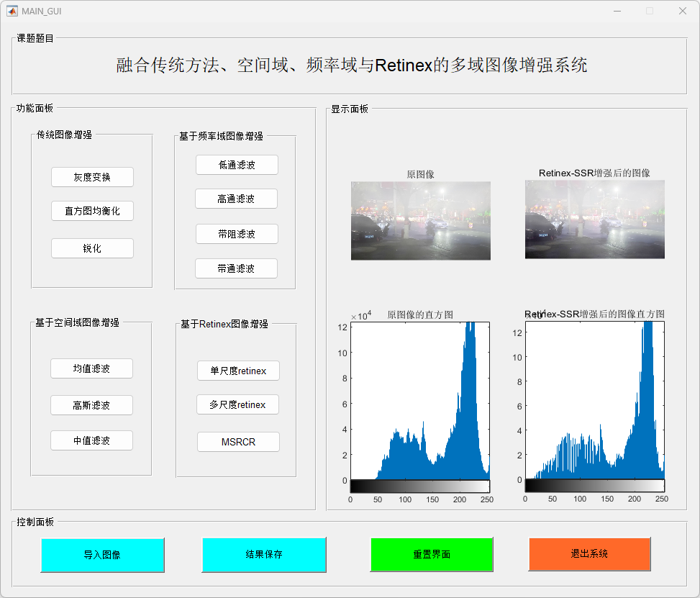Click the 高斯滤波 Gaussian filter button

91,405
